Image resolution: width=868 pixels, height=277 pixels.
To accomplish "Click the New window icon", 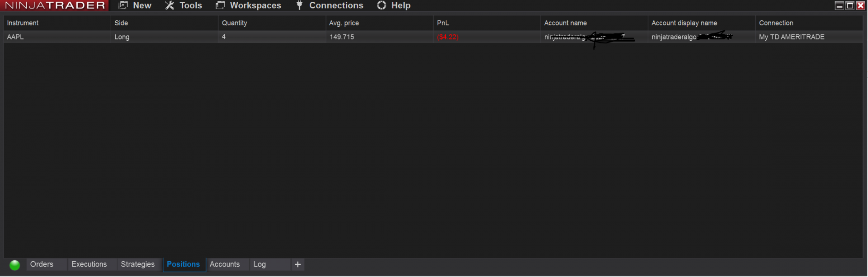I will pyautogui.click(x=123, y=5).
